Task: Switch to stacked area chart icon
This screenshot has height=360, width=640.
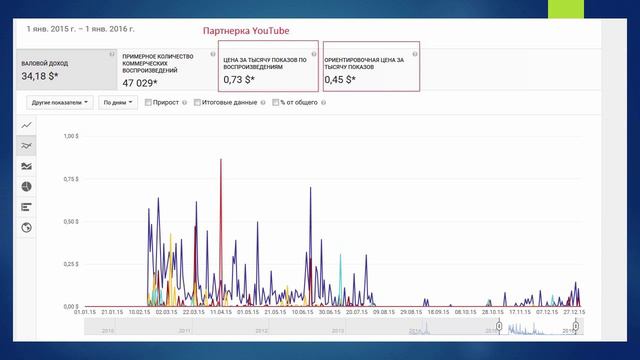Action: (x=26, y=166)
